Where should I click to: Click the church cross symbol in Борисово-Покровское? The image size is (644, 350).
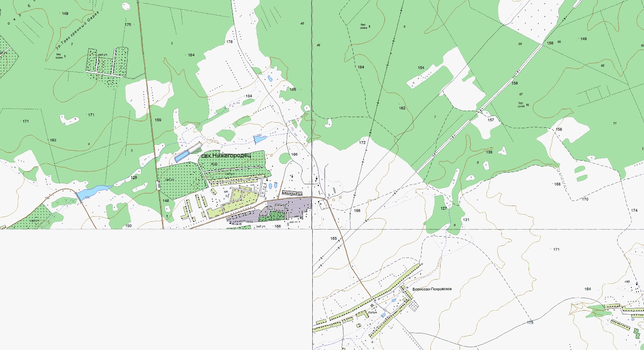372,306
